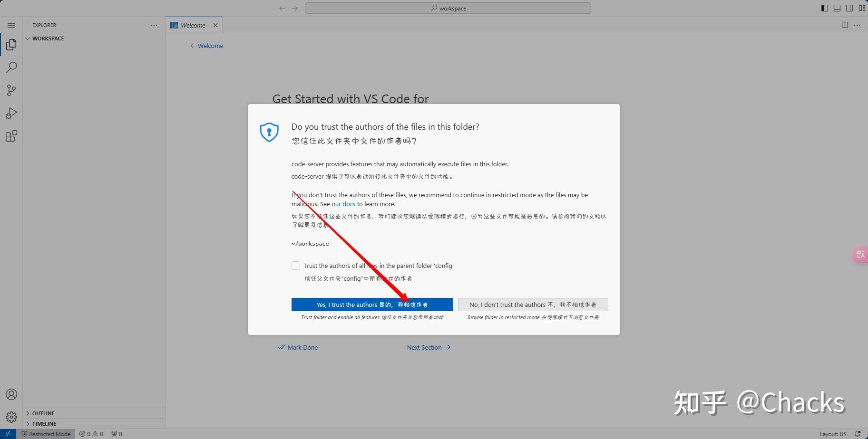The image size is (868, 439).
Task: Expand the OUTLINE section
Action: click(43, 413)
